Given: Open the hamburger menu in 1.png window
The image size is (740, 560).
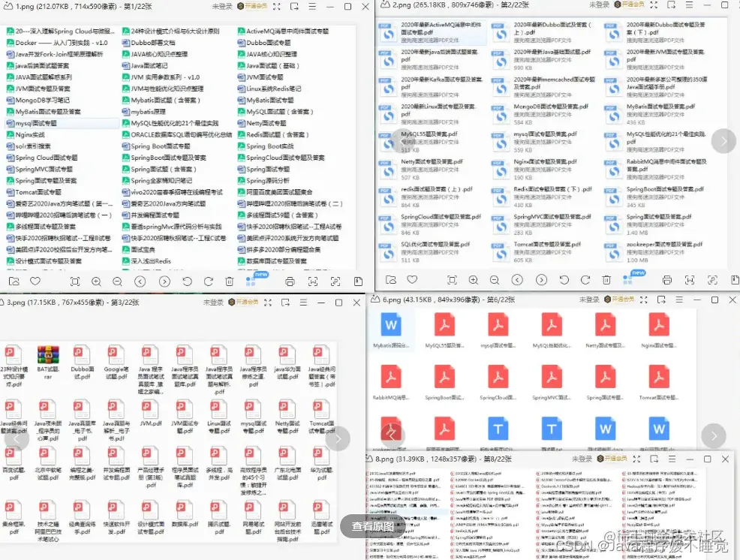Looking at the screenshot, I should click(312, 7).
